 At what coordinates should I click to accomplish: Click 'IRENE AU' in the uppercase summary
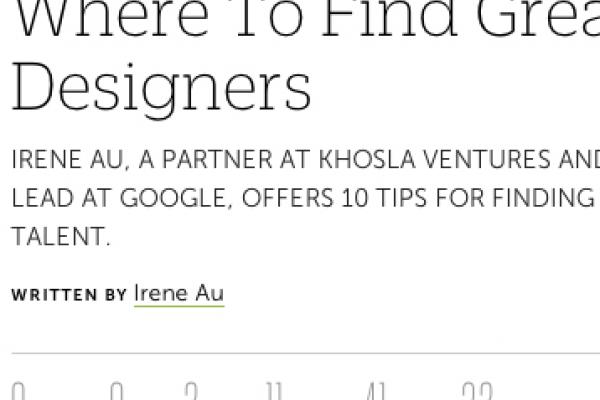pos(68,159)
